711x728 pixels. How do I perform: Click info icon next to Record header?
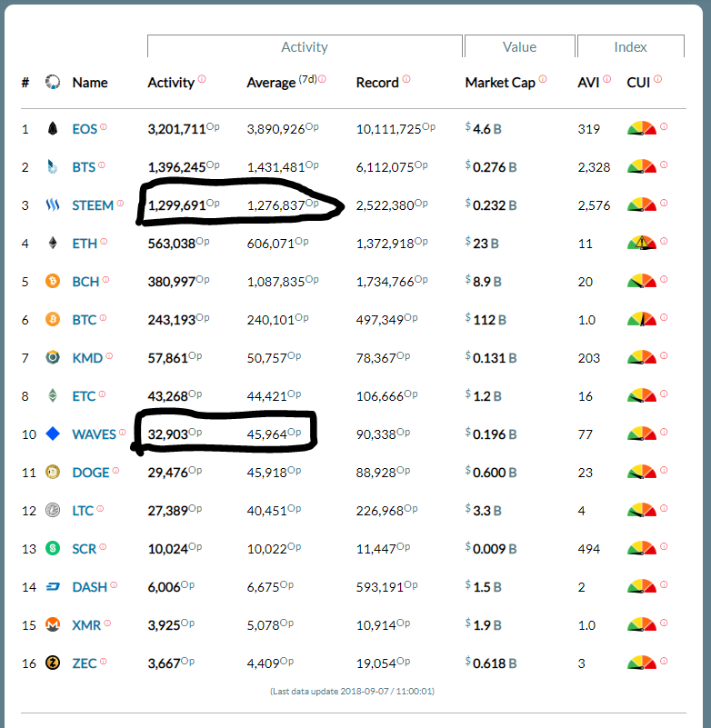click(406, 79)
